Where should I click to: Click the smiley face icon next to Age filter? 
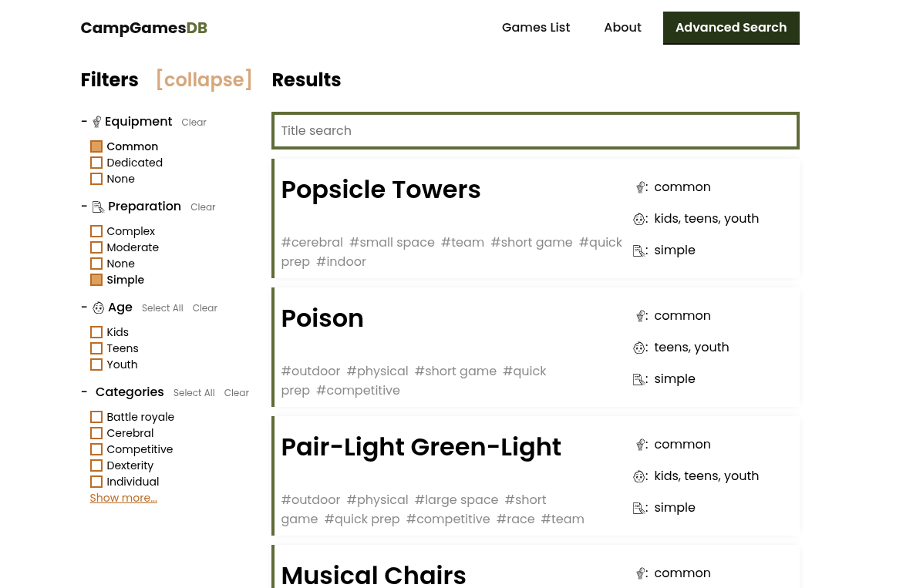point(99,307)
